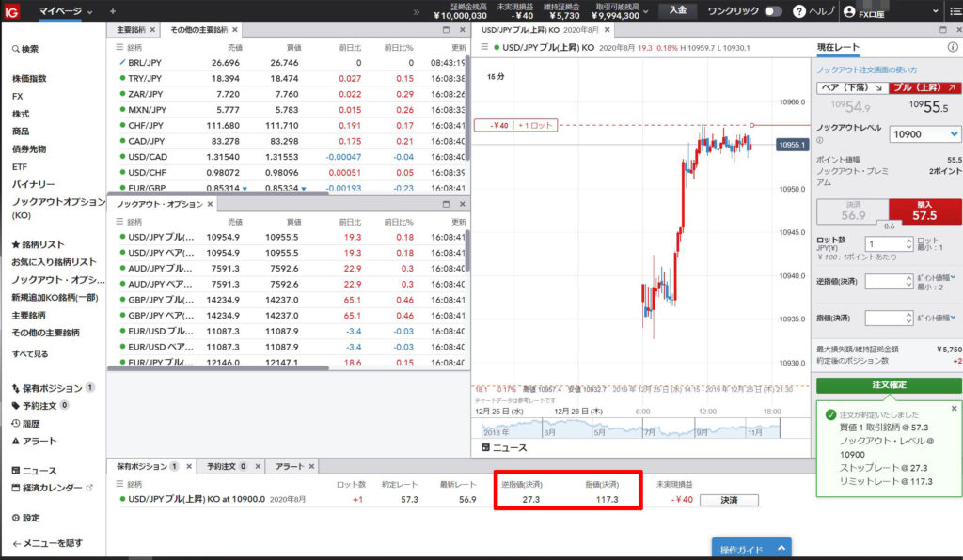Open chart hamburger menu icon
Viewport: 963px width, 560px height.
(x=484, y=47)
